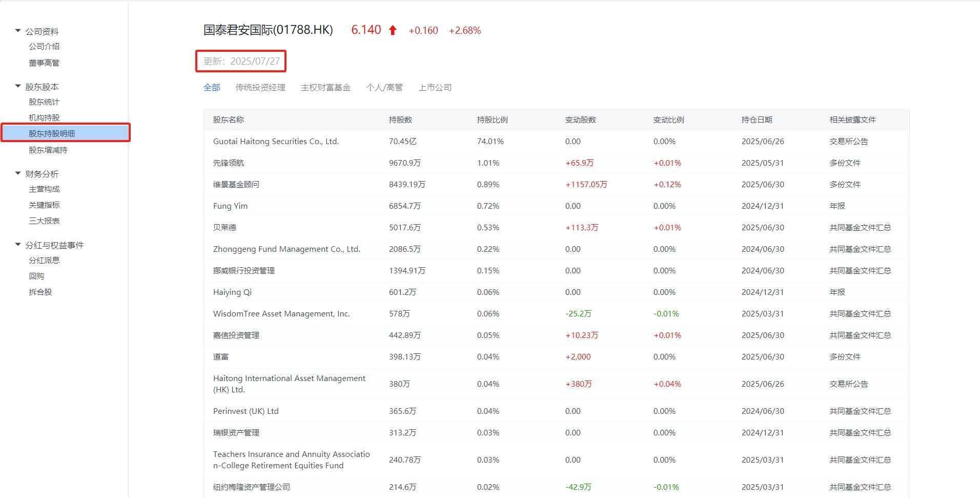
Task: Click shareholder name 嘉信投资管理
Action: click(236, 335)
